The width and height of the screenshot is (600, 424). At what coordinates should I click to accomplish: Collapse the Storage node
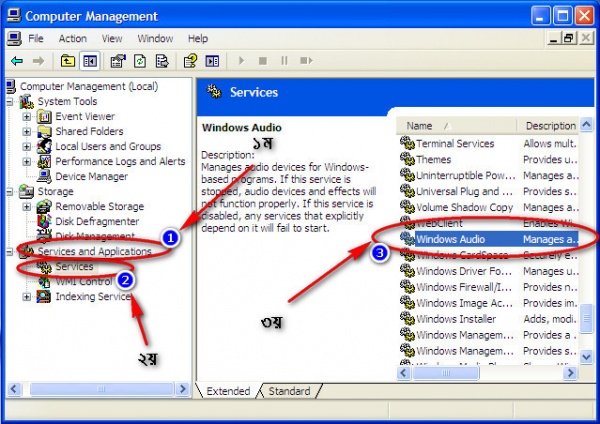[9, 192]
